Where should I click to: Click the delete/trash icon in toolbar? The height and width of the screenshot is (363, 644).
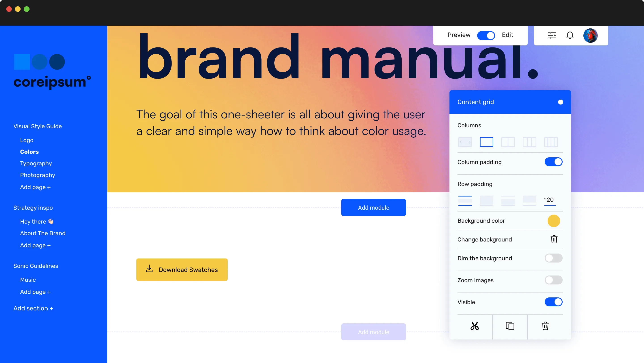pos(545,326)
